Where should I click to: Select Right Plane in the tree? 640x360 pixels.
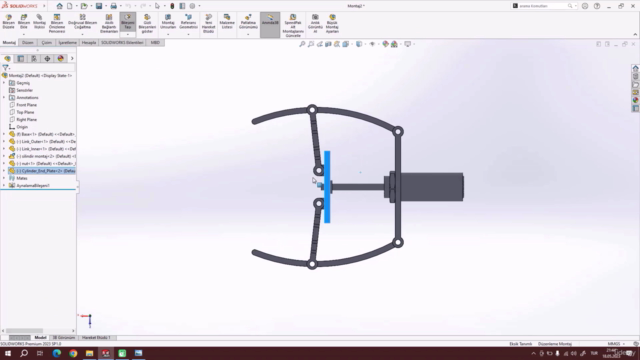(x=26, y=120)
